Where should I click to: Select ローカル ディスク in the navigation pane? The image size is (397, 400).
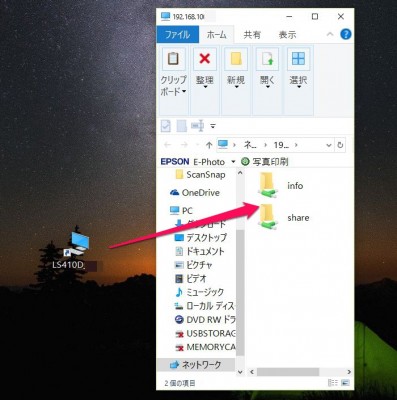(x=205, y=305)
